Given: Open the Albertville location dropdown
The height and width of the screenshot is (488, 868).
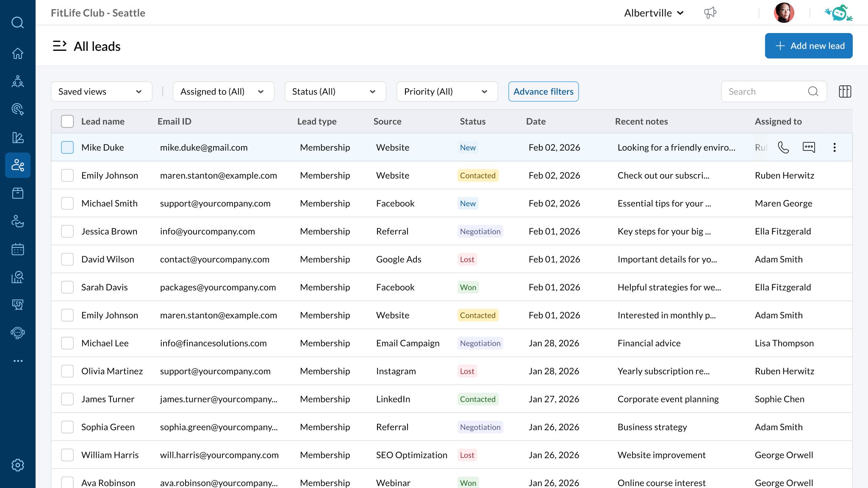Looking at the screenshot, I should click(x=654, y=13).
